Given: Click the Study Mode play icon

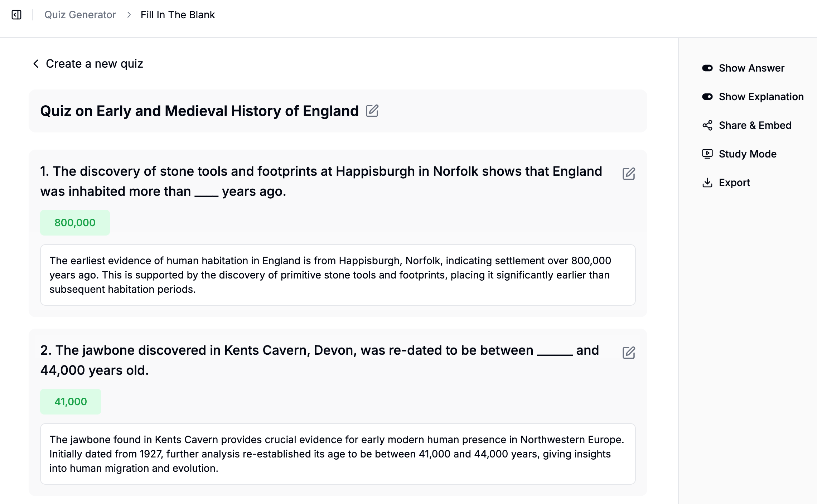Looking at the screenshot, I should coord(707,154).
